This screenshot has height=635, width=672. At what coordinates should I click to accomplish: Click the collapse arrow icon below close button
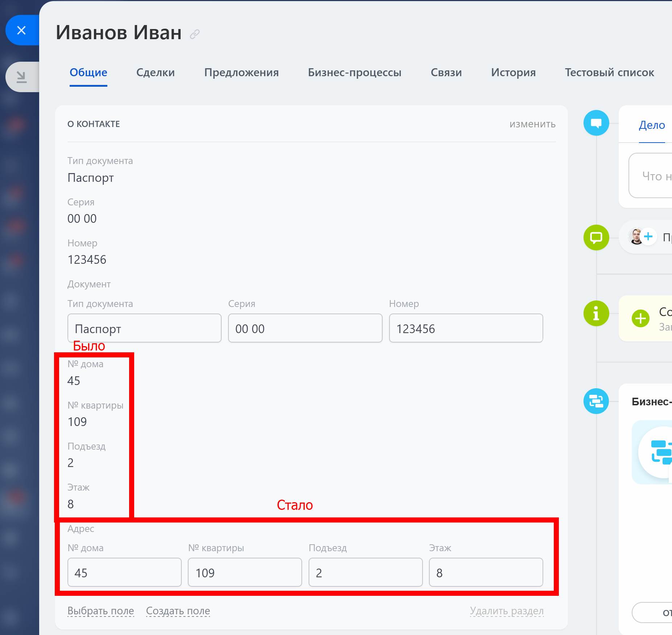point(21,77)
